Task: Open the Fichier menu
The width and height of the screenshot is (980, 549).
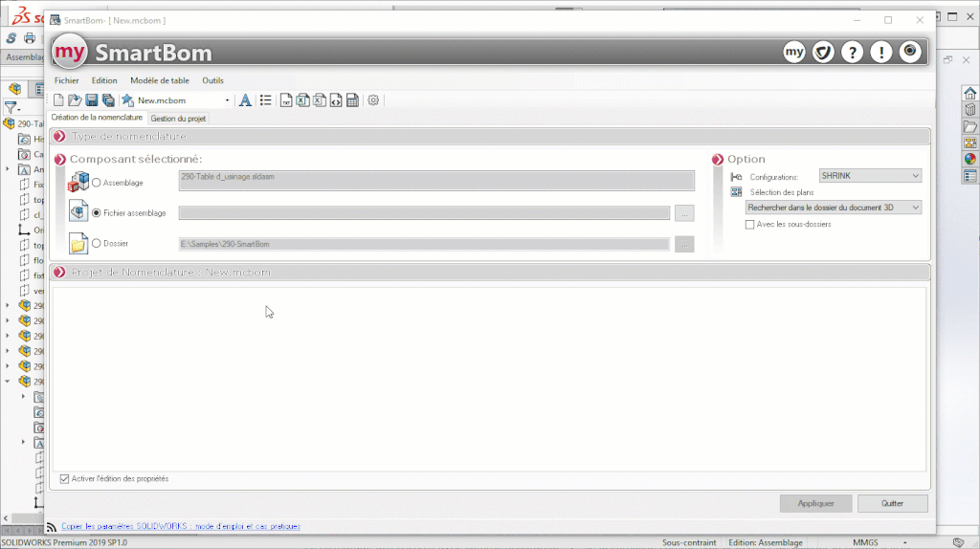Action: click(66, 80)
